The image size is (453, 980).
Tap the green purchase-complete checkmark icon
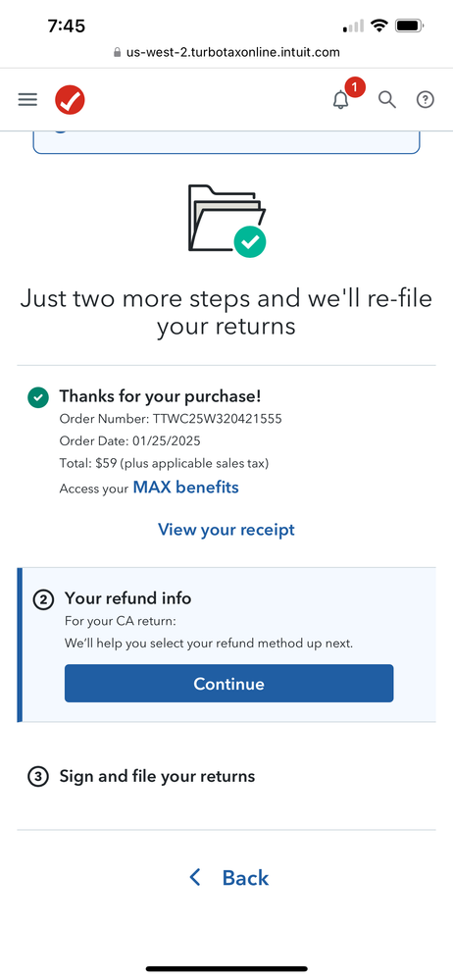pos(38,397)
